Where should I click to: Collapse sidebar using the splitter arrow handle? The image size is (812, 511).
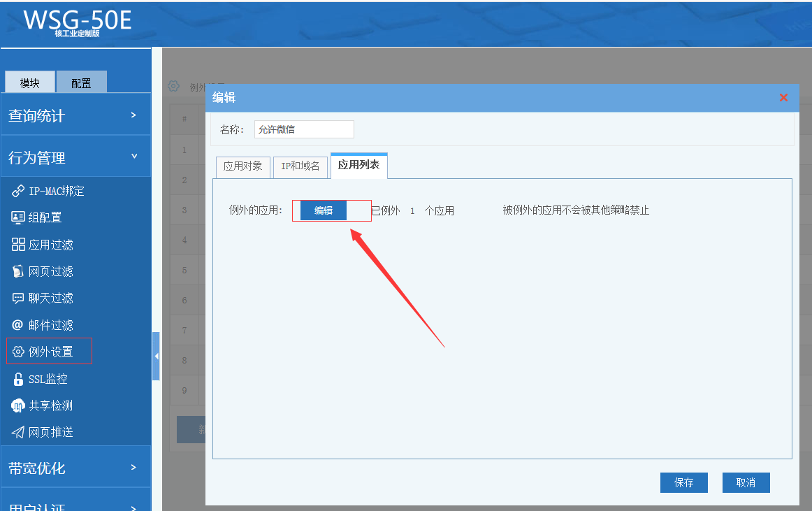pyautogui.click(x=156, y=356)
